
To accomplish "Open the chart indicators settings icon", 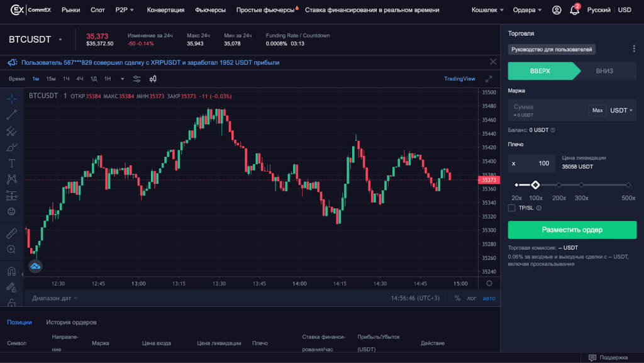I will click(137, 79).
